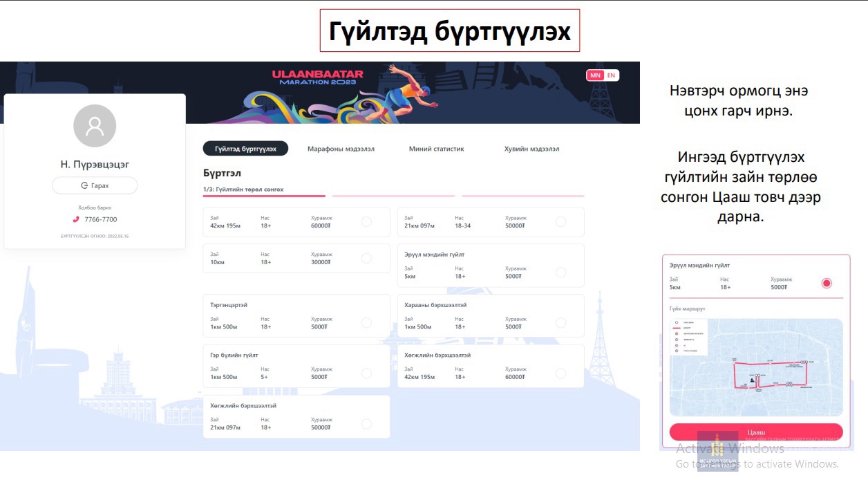868x489 pixels.
Task: Click the phone number 7766-7700
Action: [x=101, y=219]
